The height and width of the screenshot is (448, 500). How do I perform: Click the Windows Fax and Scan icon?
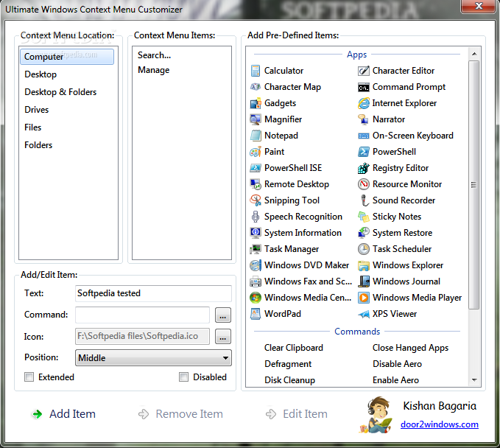coord(255,281)
